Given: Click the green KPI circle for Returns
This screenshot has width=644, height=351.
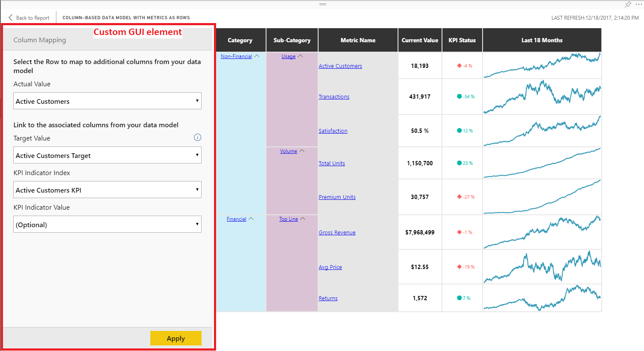Looking at the screenshot, I should coord(459,298).
